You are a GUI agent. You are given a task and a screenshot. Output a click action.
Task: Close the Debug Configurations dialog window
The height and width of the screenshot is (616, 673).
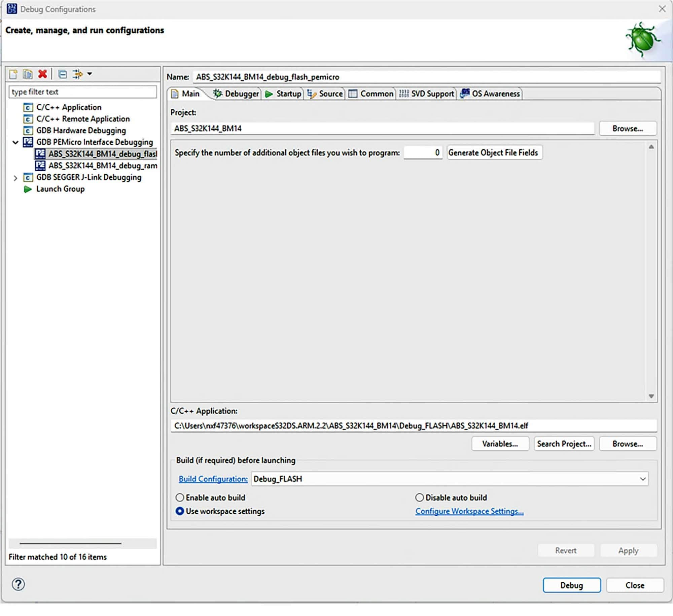662,9
